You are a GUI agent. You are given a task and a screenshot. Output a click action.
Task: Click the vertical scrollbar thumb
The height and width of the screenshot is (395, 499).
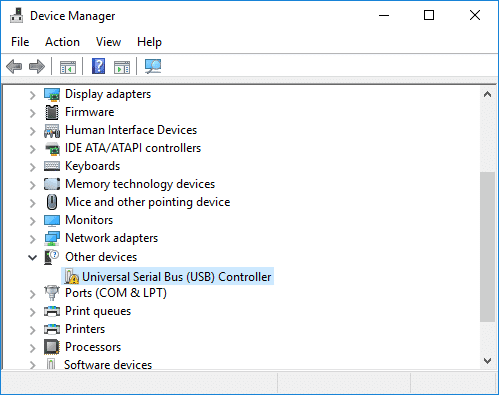[487, 247]
